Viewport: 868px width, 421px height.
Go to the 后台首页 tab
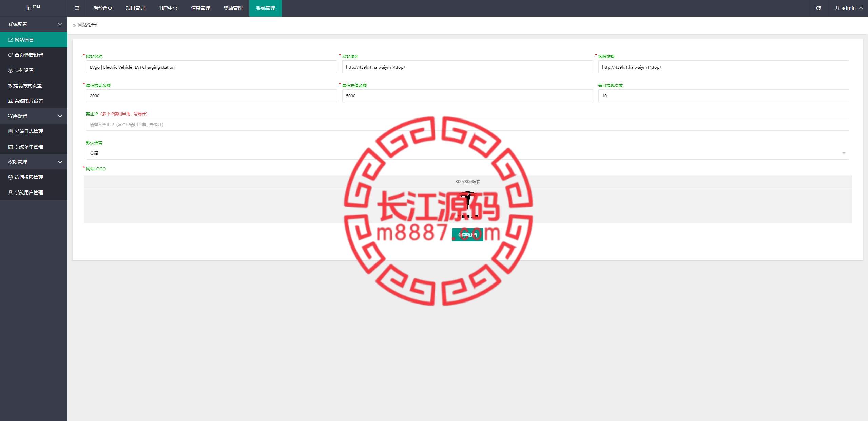pyautogui.click(x=103, y=8)
